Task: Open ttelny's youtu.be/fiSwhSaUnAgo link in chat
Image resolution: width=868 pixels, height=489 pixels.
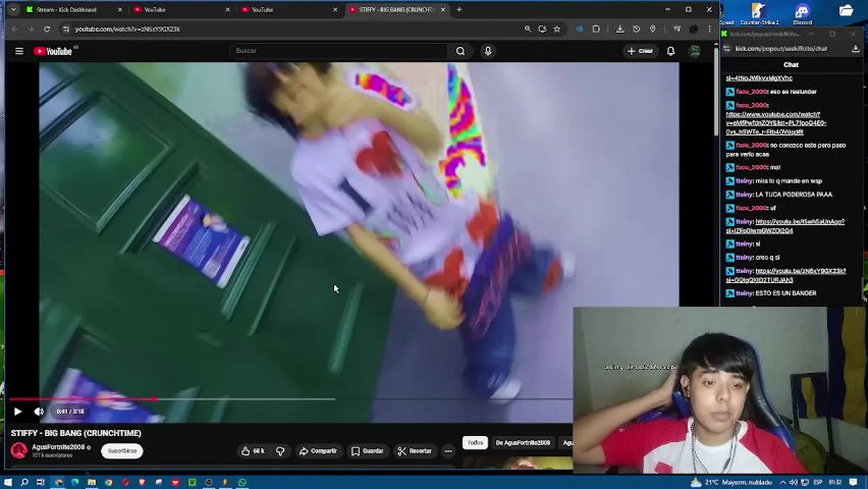Action: coord(786,226)
